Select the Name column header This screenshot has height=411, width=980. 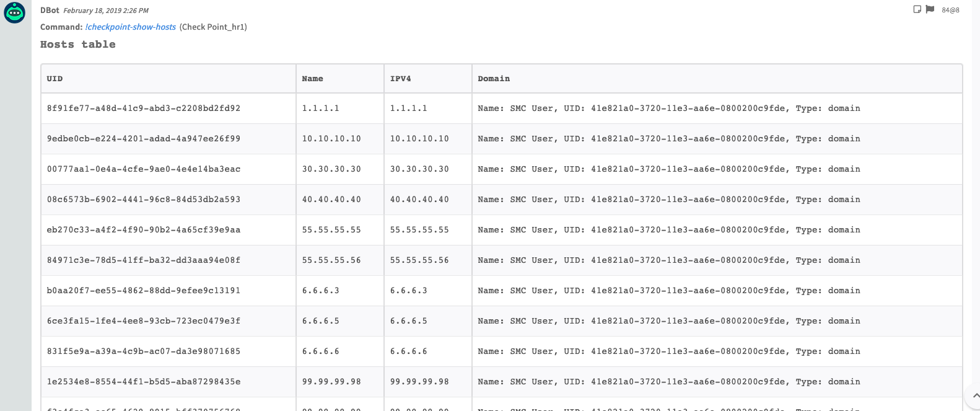coord(313,78)
